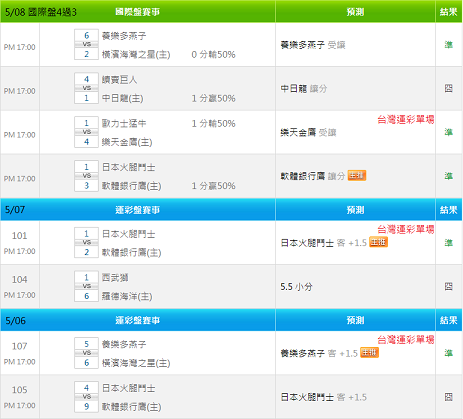463x419 pixels.
Task: Click the 結果 header in the 5/08 section
Action: click(x=448, y=12)
